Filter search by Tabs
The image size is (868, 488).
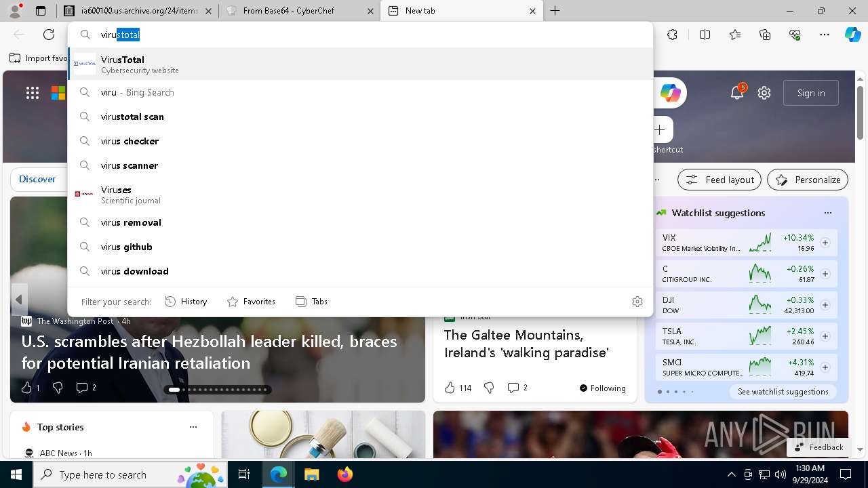(x=311, y=302)
